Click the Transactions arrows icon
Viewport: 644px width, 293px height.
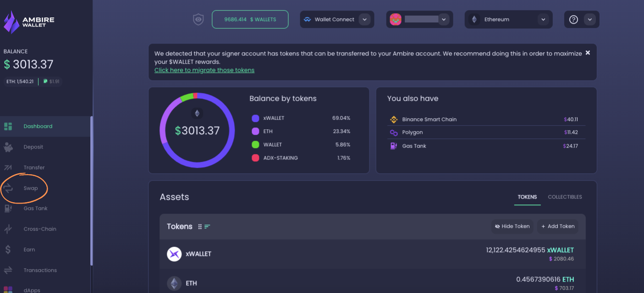(8, 270)
